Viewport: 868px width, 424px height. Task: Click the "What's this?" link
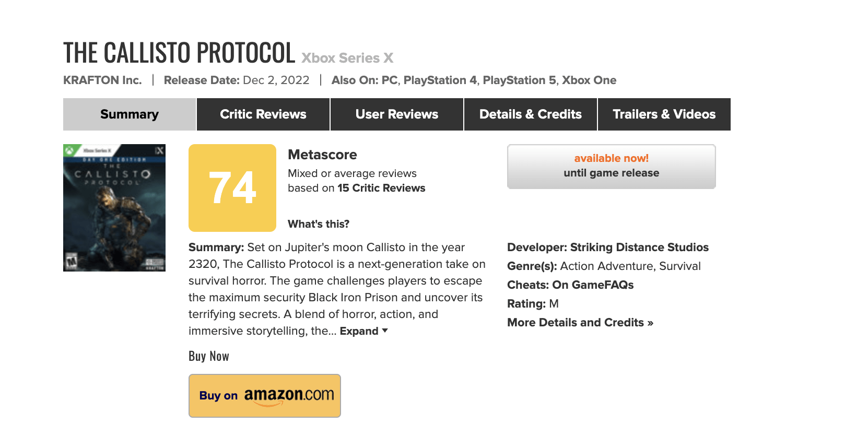319,224
